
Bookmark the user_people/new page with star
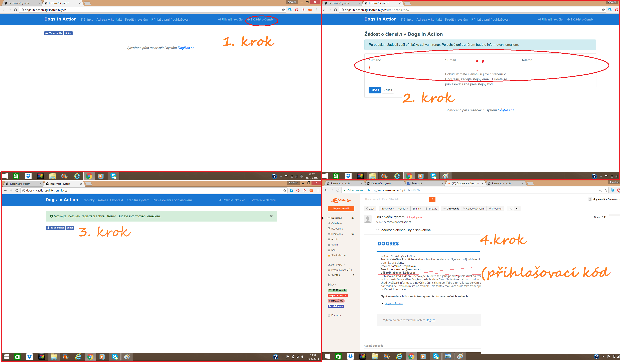tap(603, 10)
